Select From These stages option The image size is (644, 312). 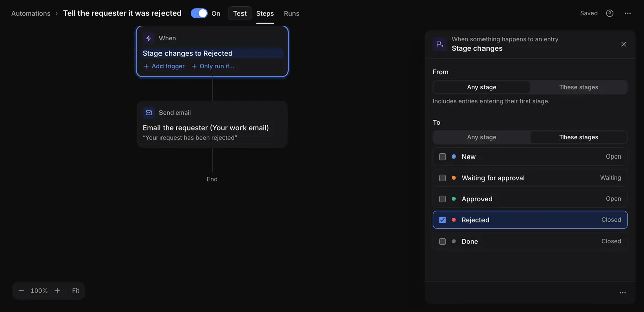pyautogui.click(x=579, y=87)
